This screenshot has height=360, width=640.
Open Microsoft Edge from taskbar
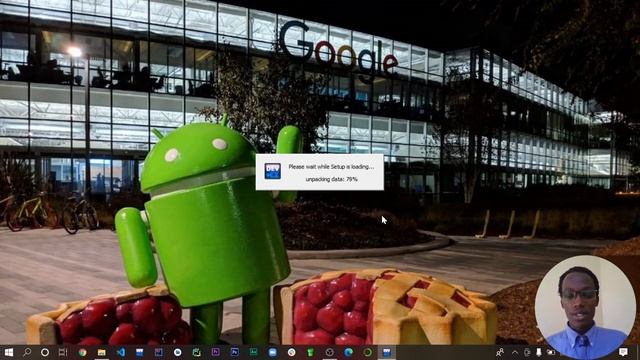[349, 352]
